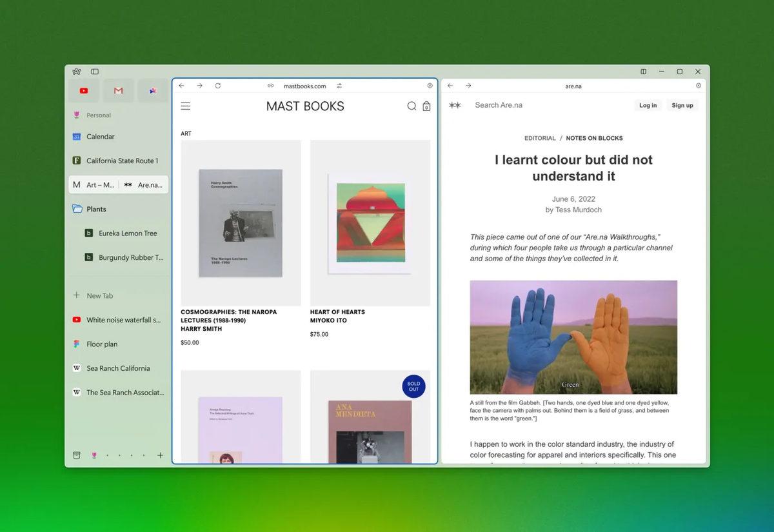Create a new space with the plus icon

160,455
